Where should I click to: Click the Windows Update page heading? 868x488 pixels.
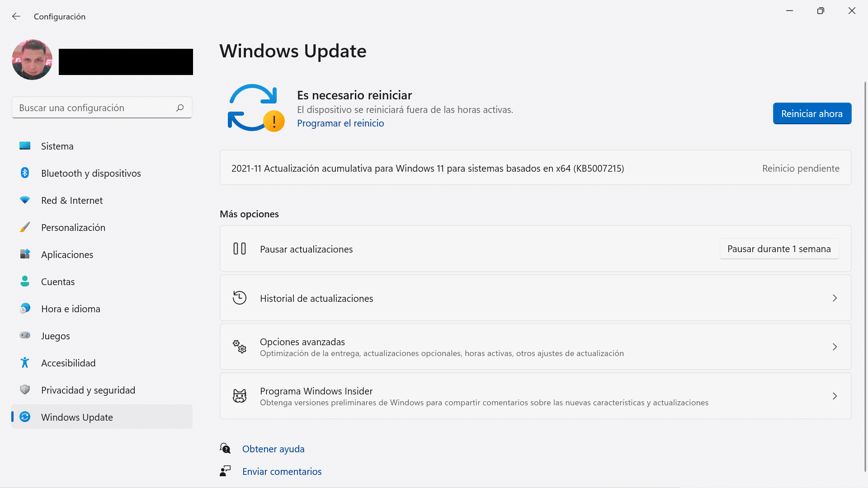(293, 51)
